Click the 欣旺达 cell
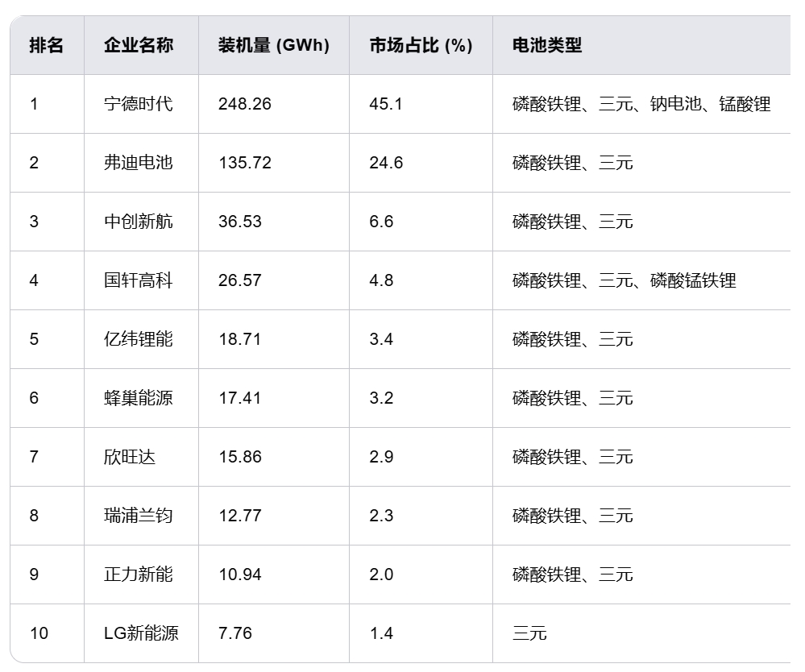The height and width of the screenshot is (672, 805). (x=130, y=457)
